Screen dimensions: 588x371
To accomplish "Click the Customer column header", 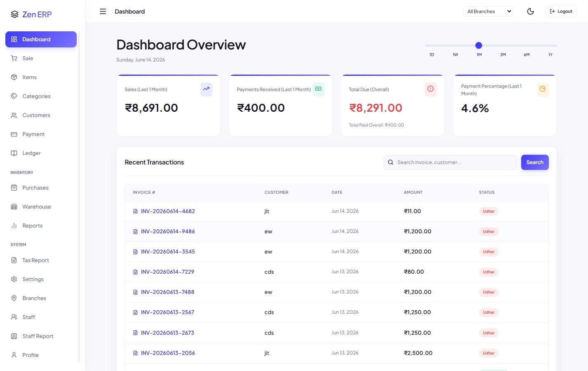I will coord(276,193).
